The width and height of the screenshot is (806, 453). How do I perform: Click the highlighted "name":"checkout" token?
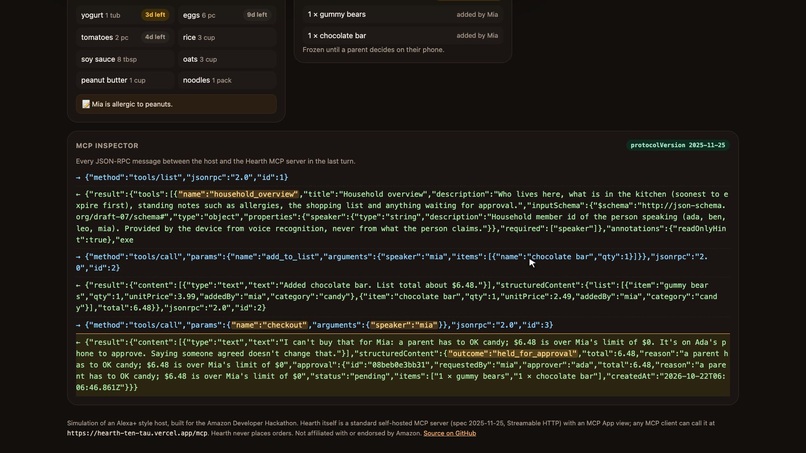pyautogui.click(x=269, y=325)
